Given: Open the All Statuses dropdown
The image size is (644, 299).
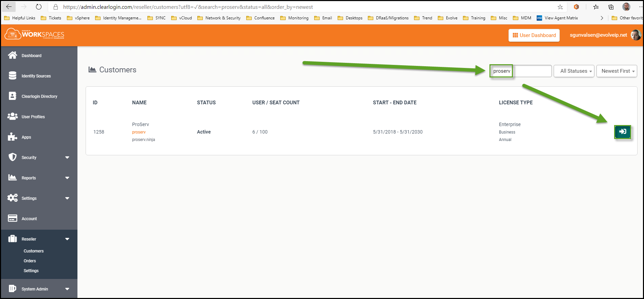Looking at the screenshot, I should click(x=574, y=71).
